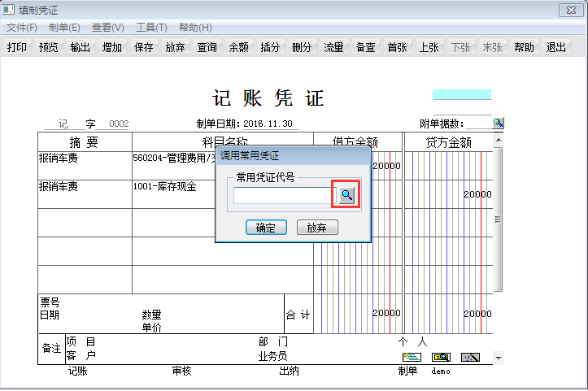Click the rightmost icon beside the scroll arrow

[470, 358]
